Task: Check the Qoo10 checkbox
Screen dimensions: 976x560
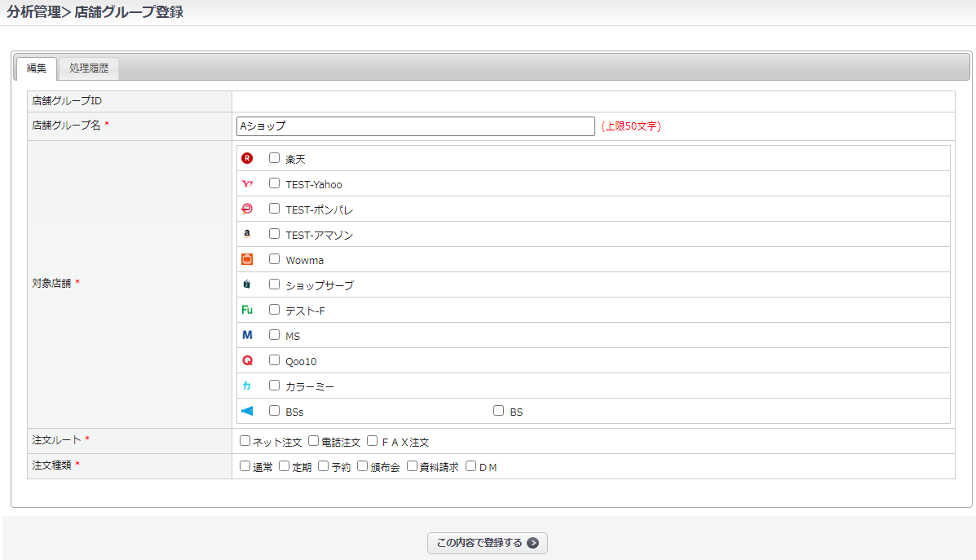Action: pyautogui.click(x=275, y=360)
